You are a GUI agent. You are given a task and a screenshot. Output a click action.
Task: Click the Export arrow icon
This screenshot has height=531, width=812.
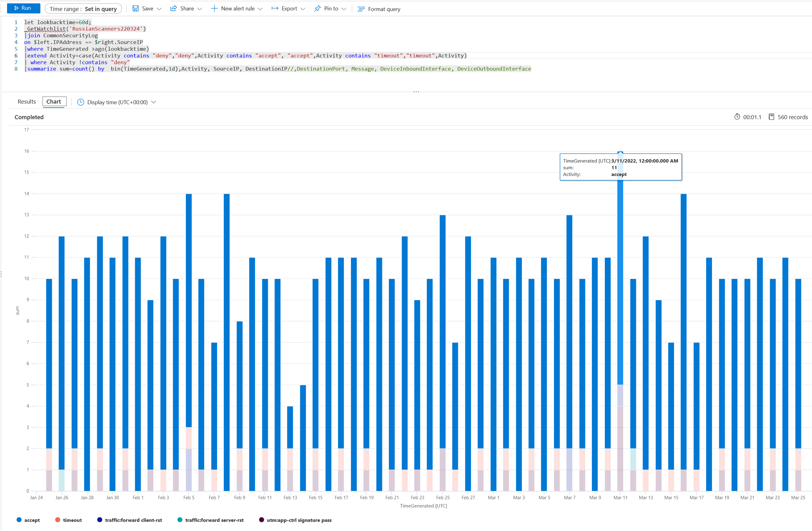point(275,9)
